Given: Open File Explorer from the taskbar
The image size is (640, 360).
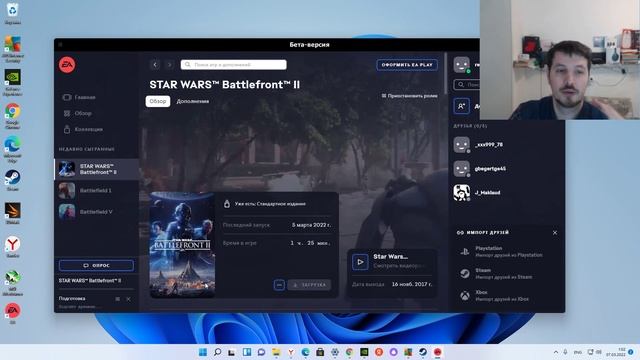Looking at the screenshot, I should point(276,352).
